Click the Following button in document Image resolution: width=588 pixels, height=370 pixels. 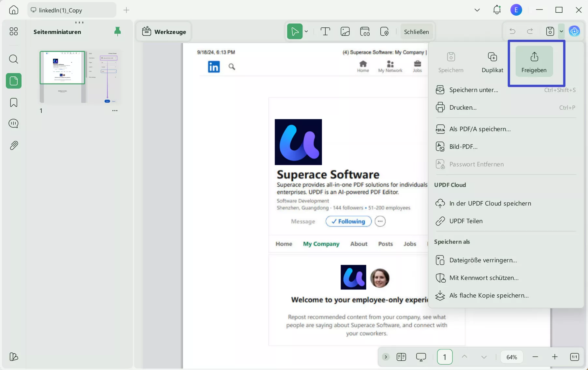[x=348, y=221]
